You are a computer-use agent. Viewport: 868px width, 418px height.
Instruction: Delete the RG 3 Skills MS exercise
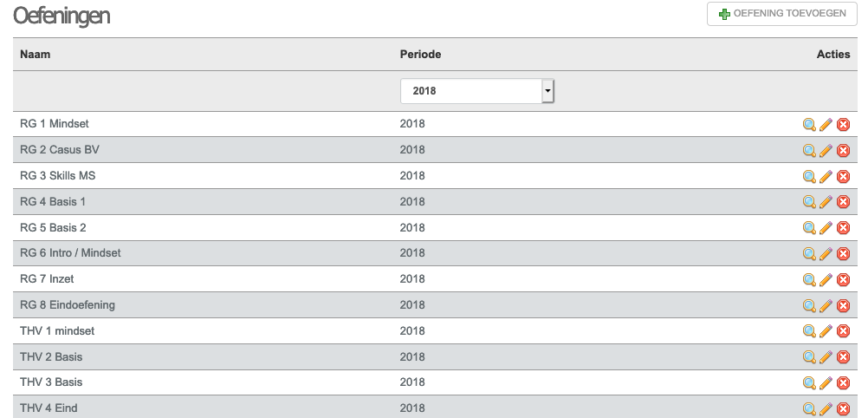(843, 176)
